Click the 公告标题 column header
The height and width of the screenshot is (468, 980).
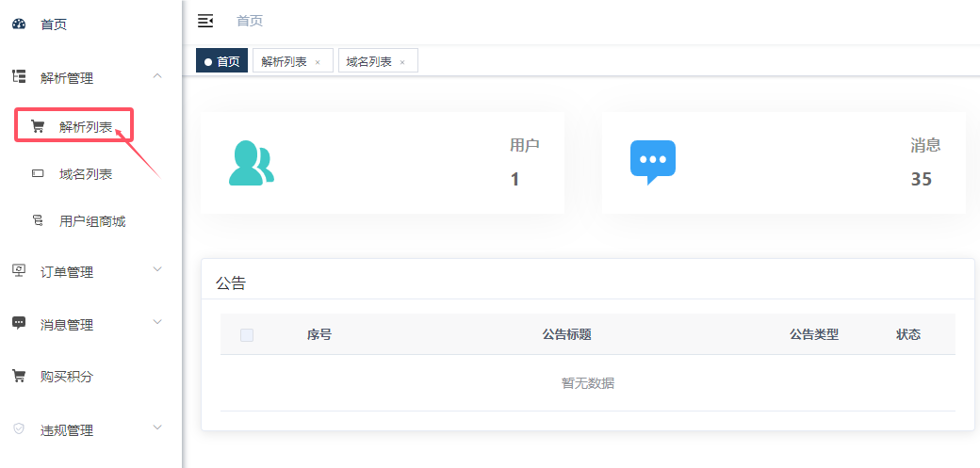567,335
